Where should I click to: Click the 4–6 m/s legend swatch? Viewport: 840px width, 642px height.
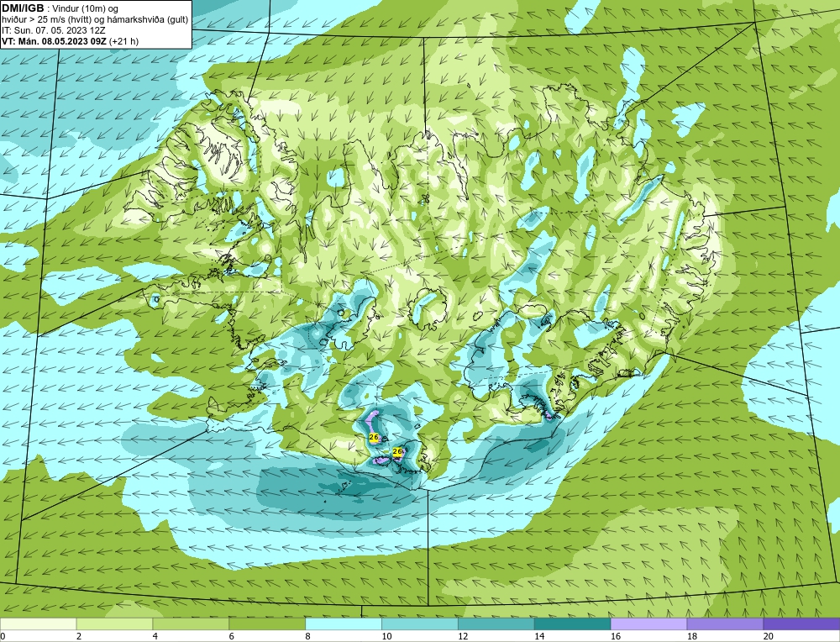tap(191, 624)
